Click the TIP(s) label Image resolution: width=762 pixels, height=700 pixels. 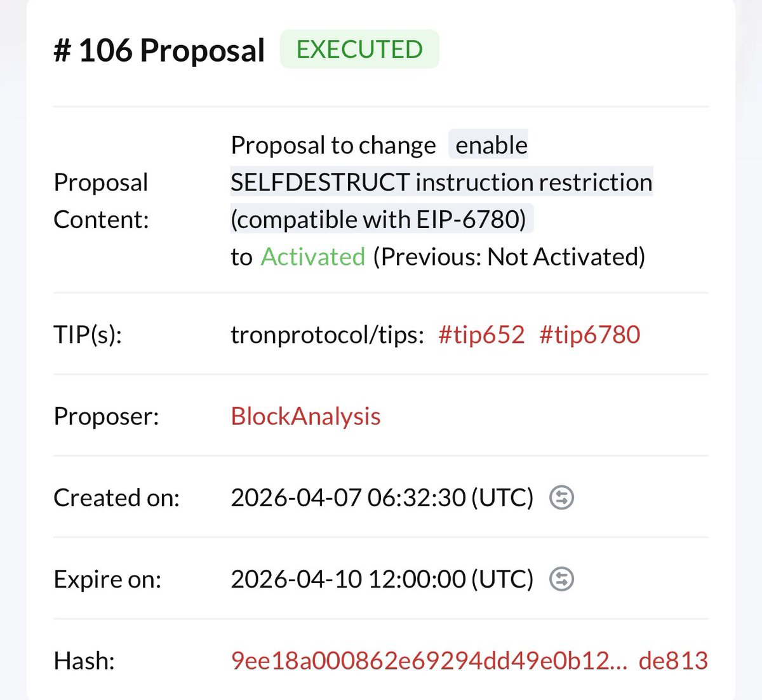click(x=88, y=335)
